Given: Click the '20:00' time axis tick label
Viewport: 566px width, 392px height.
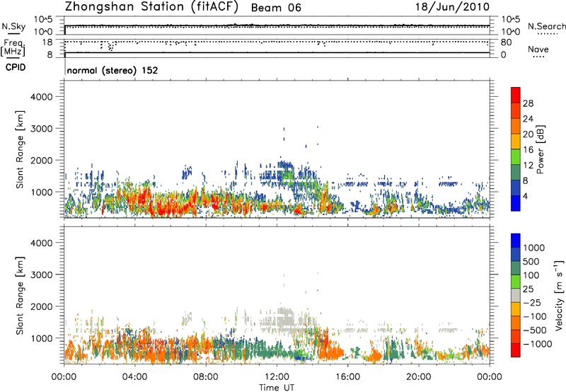Looking at the screenshot, I should (419, 377).
